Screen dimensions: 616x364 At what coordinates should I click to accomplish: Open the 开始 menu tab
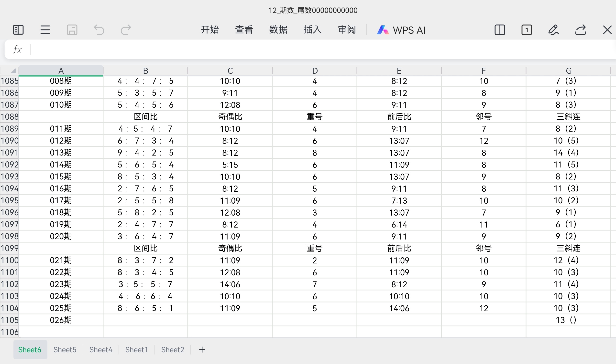(210, 30)
